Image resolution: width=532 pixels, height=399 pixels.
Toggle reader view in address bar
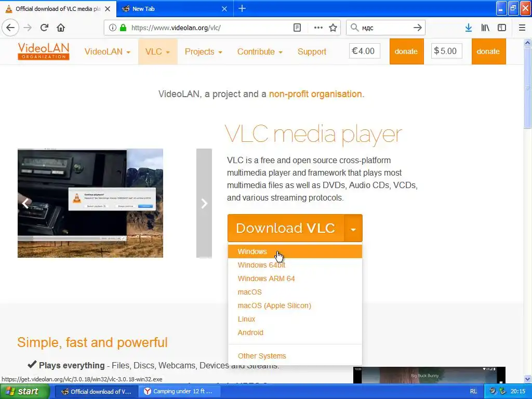[297, 28]
